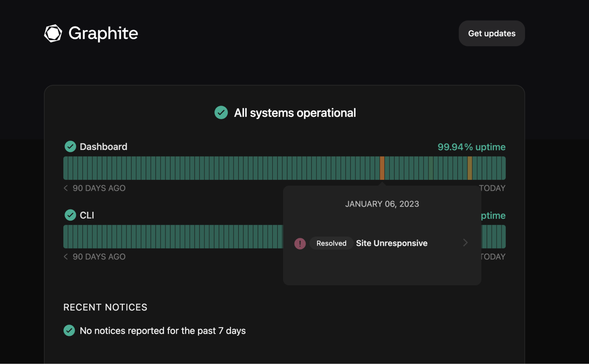Screen dimensions: 589x364
Task: Click CLI's 90 DAYS AGO label
Action: tap(99, 257)
